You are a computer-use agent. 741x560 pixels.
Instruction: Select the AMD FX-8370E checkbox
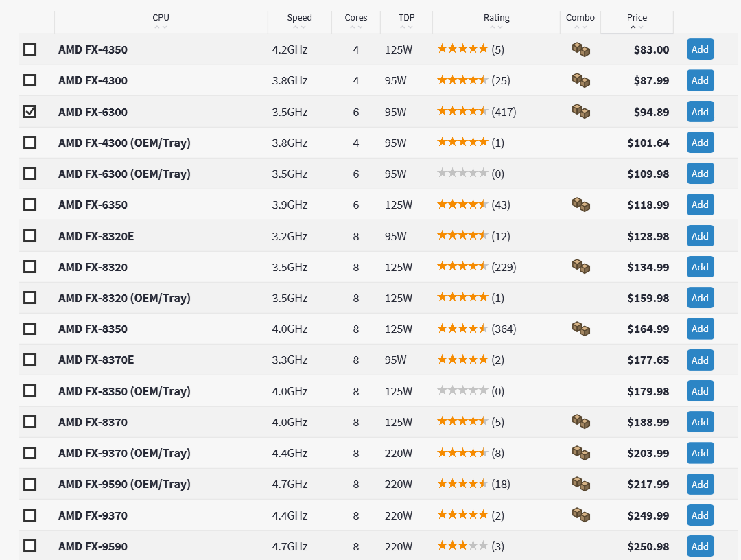[30, 360]
